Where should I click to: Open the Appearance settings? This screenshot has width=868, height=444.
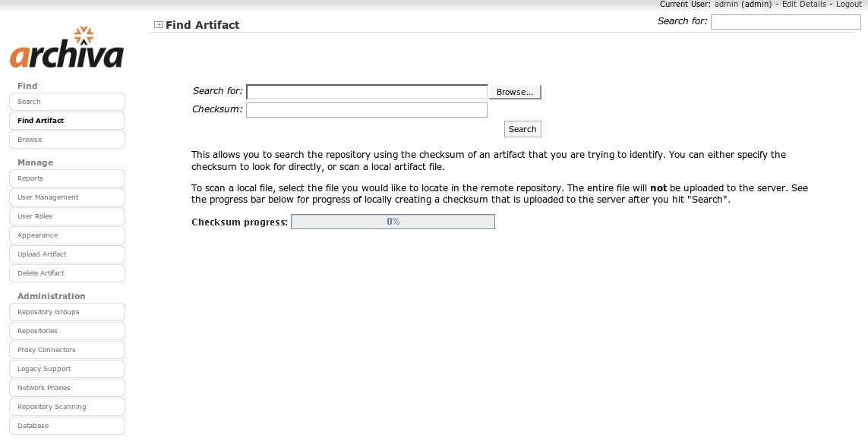point(67,235)
